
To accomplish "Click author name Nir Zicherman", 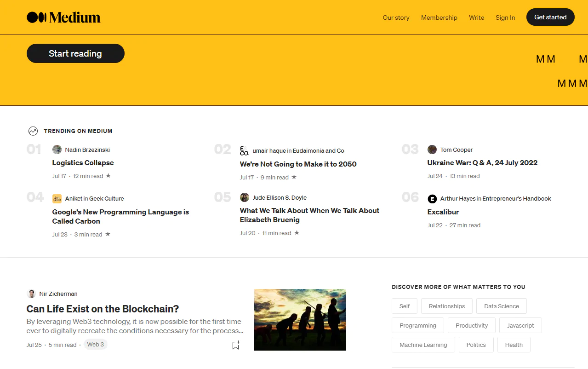I will (x=58, y=294).
